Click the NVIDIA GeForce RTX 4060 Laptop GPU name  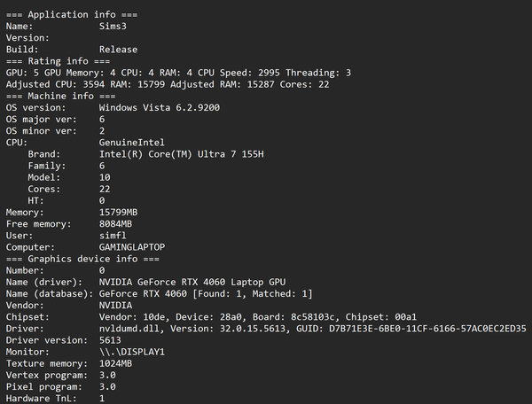(192, 282)
